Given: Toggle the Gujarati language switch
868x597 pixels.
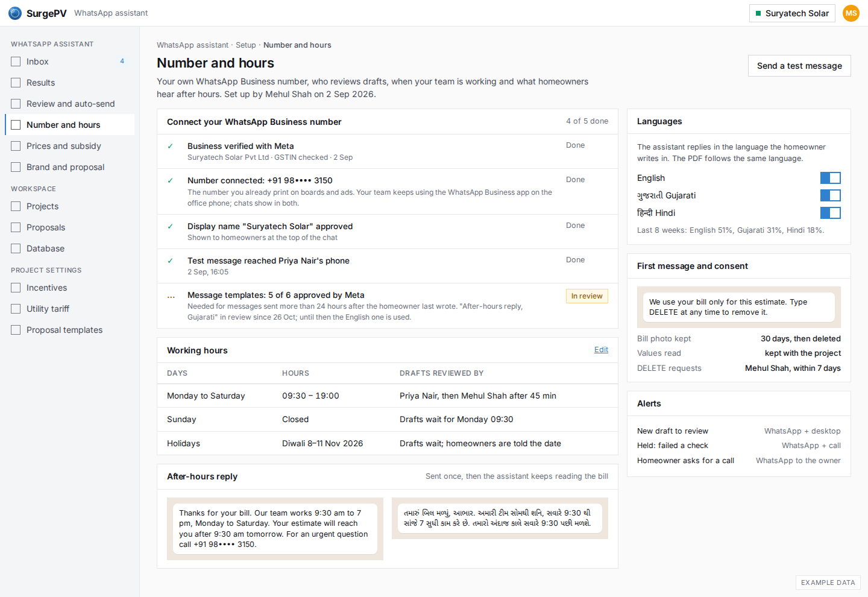Looking at the screenshot, I should (830, 195).
